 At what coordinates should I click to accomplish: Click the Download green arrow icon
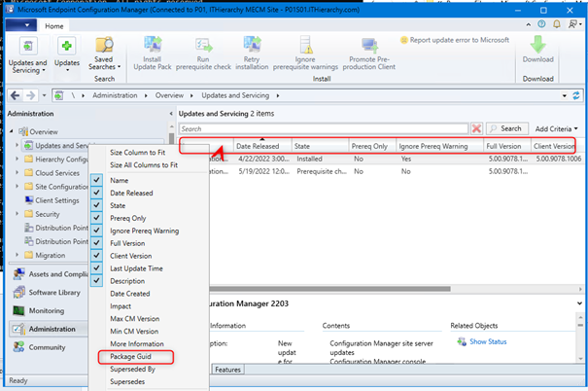(x=537, y=45)
